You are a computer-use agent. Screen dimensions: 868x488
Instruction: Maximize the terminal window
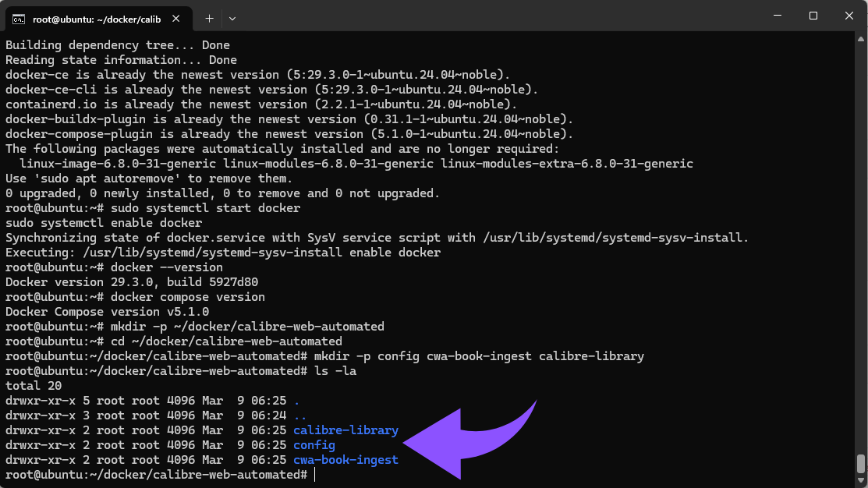click(813, 16)
